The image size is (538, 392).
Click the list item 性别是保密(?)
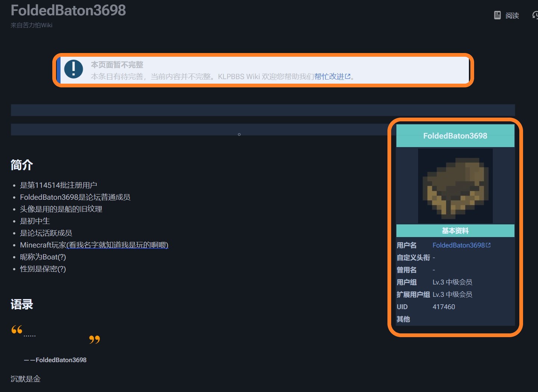coord(43,269)
